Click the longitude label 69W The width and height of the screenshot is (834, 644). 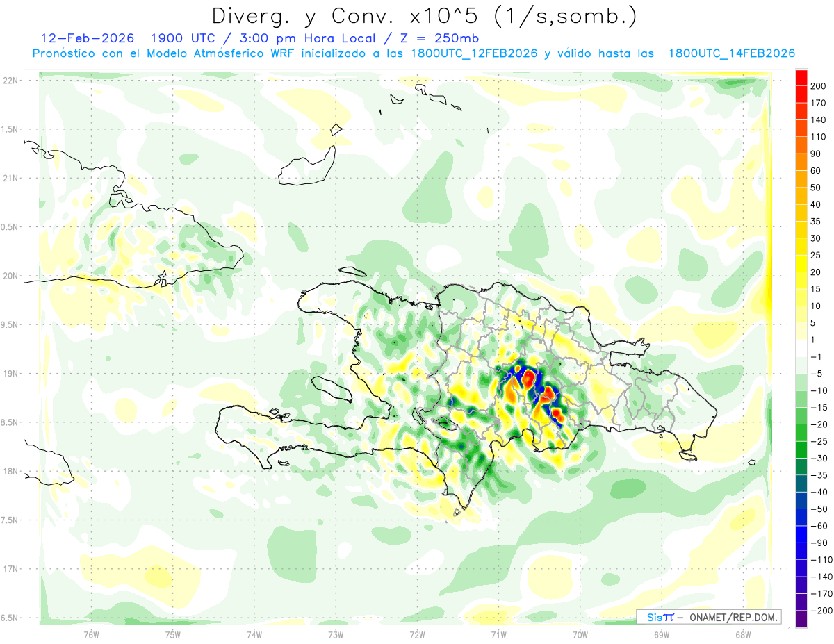pyautogui.click(x=662, y=634)
